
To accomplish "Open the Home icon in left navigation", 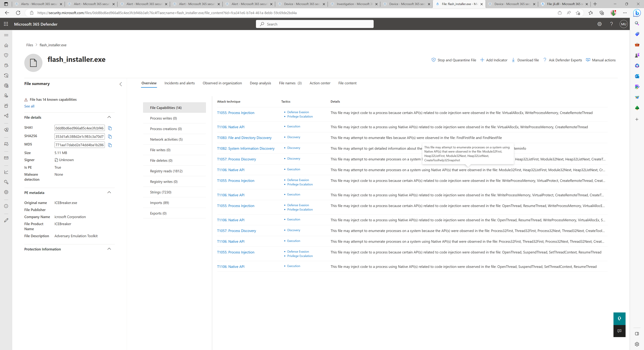I will [x=6, y=45].
